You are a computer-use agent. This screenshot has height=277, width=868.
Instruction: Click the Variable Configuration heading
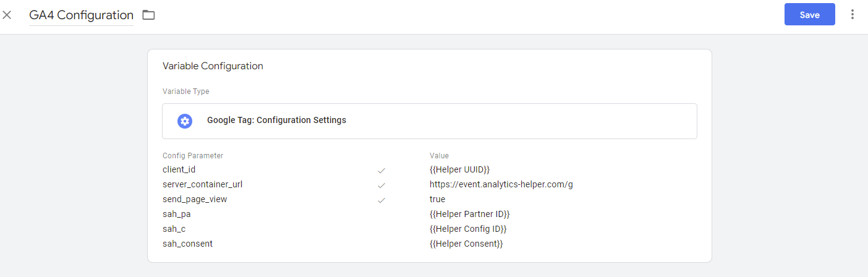tap(213, 66)
